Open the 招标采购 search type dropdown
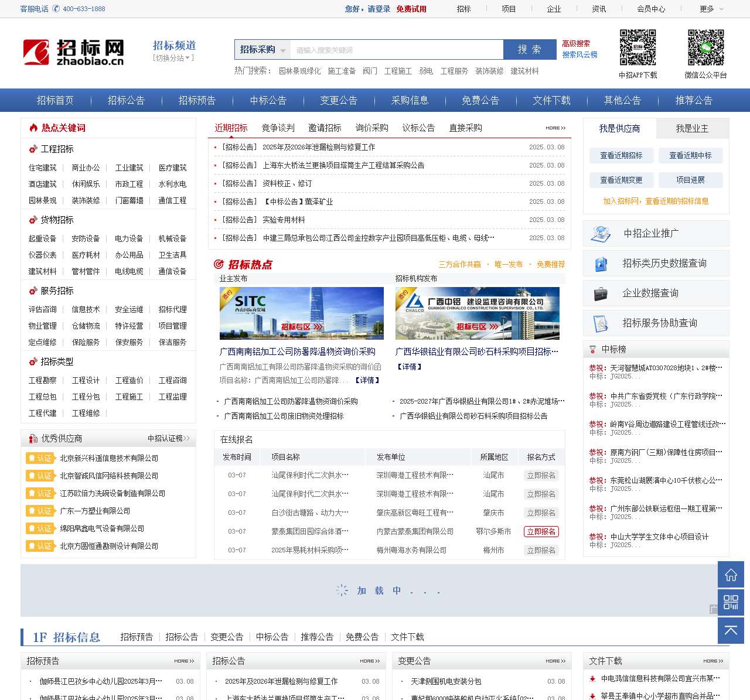This screenshot has height=700, width=750. point(262,50)
